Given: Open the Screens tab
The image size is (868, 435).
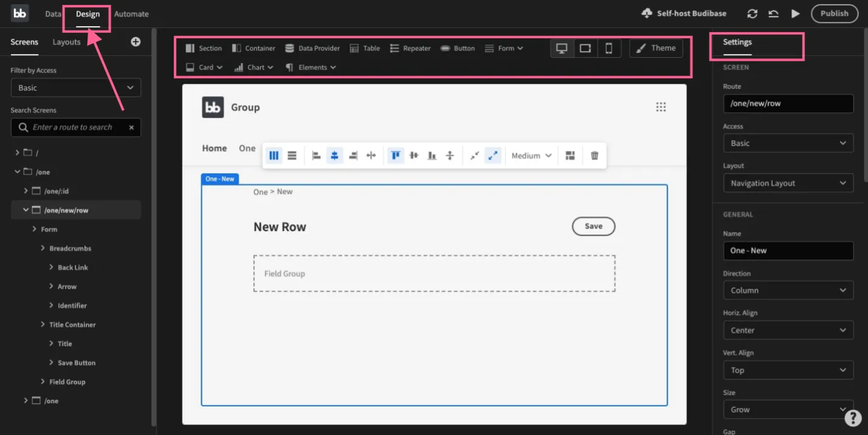Looking at the screenshot, I should pyautogui.click(x=24, y=42).
